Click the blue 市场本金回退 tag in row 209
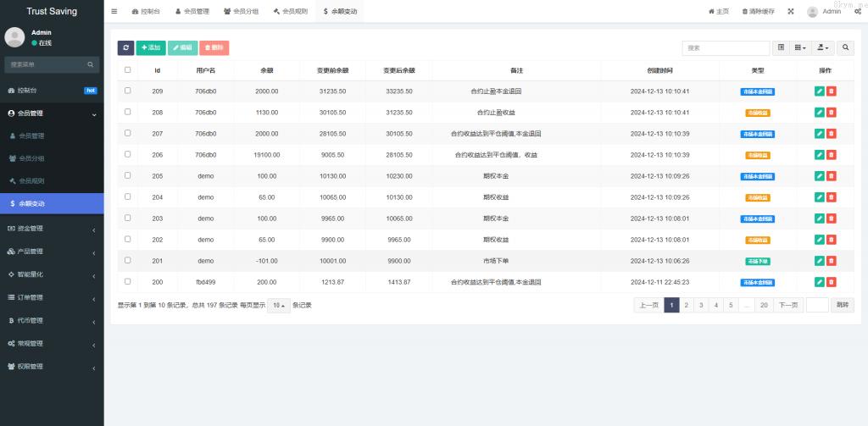The width and height of the screenshot is (868, 426). pos(757,91)
